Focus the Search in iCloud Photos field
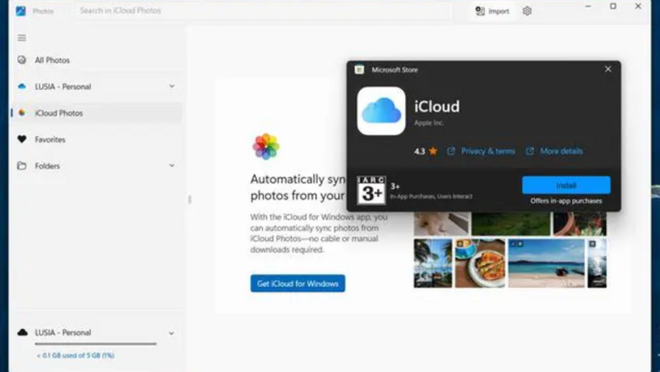The image size is (660, 372). (263, 11)
